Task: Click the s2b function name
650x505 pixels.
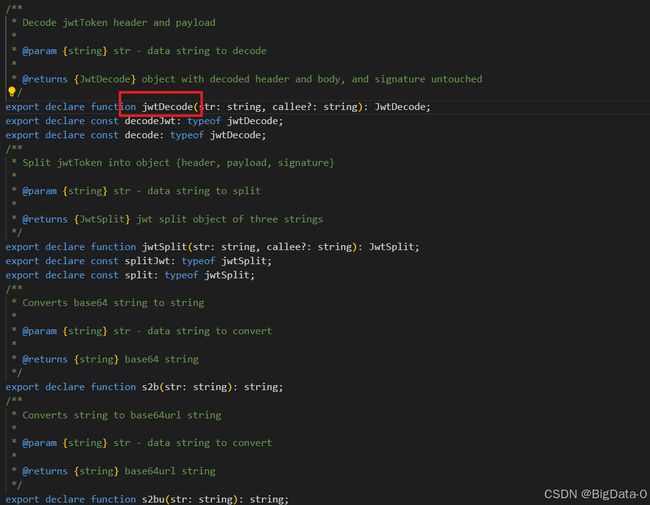Action: pos(150,387)
